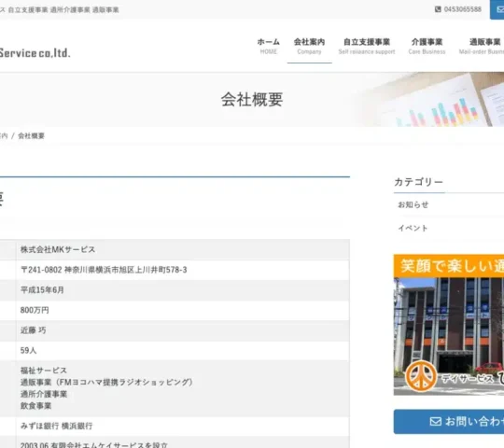
Task: Open the ホーム menu item
Action: click(x=269, y=47)
